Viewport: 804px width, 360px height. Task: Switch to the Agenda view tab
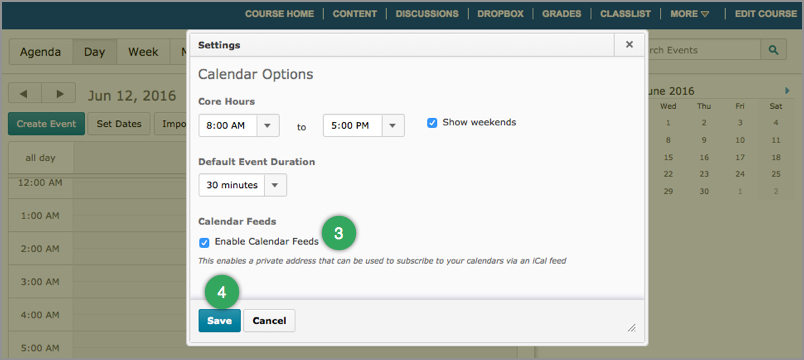point(41,52)
